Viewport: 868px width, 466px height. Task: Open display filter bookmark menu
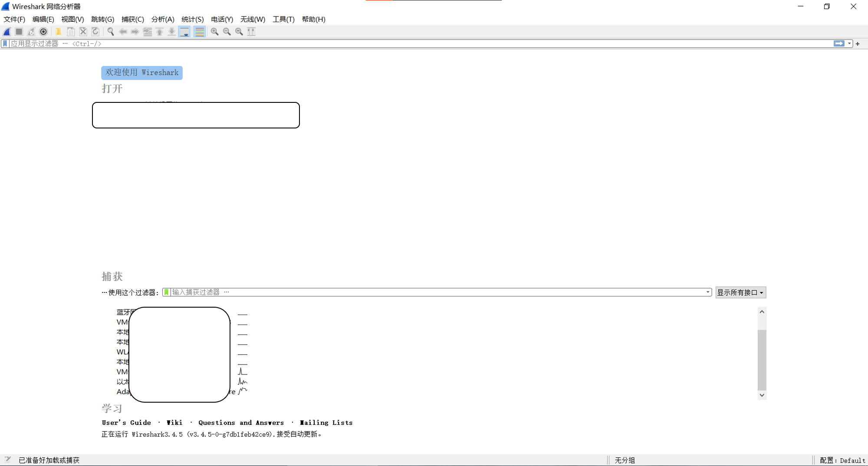[x=5, y=44]
